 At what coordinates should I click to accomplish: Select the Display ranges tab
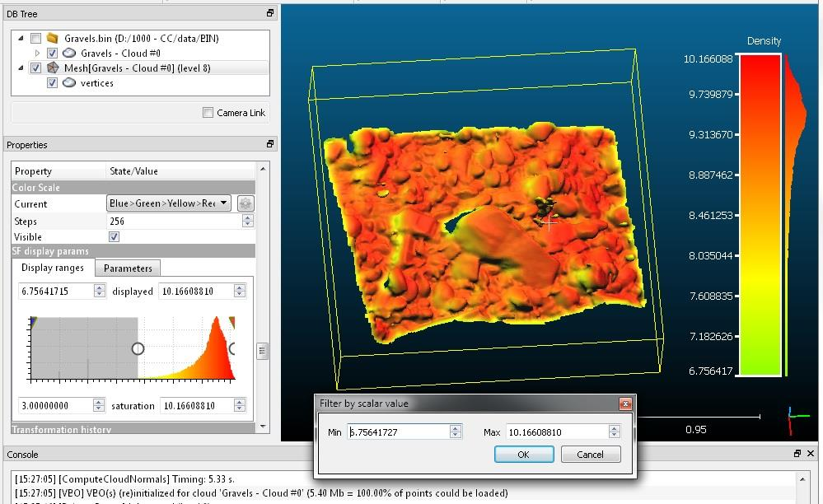(x=53, y=268)
